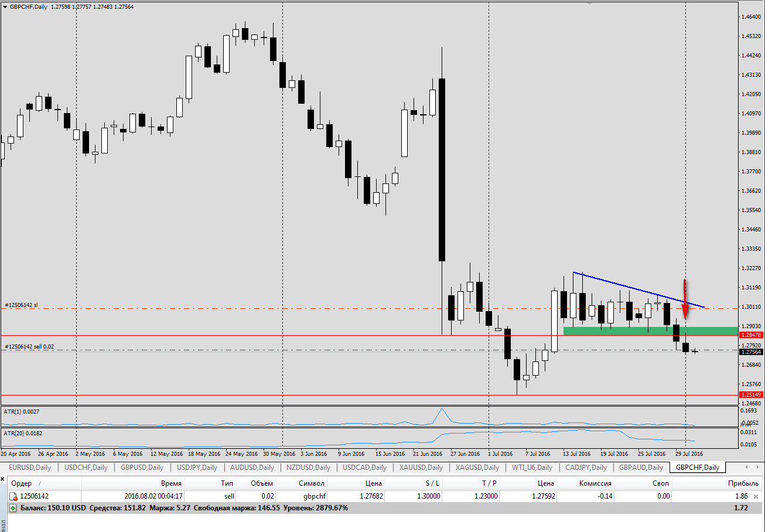This screenshot has width=765, height=532.
Task: Click the symbol cell gbpchf
Action: [x=314, y=496]
